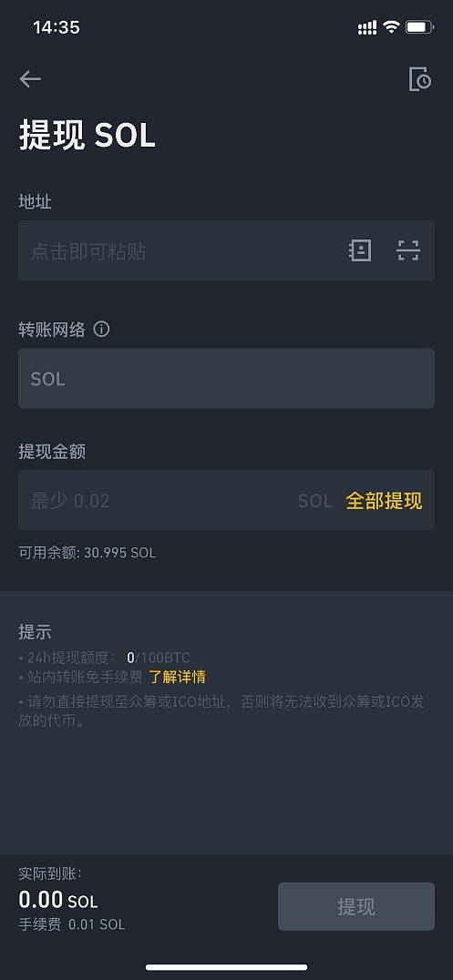Open withdrawal history icon at top right
Image resolution: width=453 pixels, height=980 pixels.
click(420, 79)
